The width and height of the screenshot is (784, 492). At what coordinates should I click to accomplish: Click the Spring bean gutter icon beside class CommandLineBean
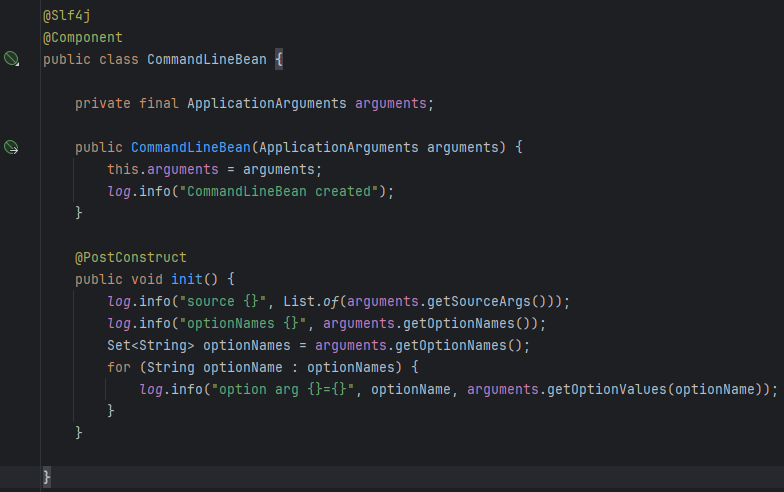click(x=11, y=58)
